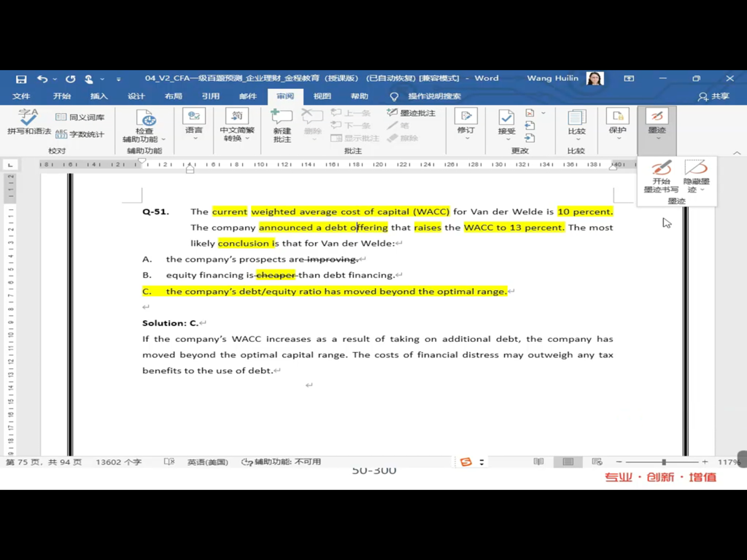Collapse the ribbon with the chevron
This screenshot has height=560, width=747.
click(x=737, y=153)
